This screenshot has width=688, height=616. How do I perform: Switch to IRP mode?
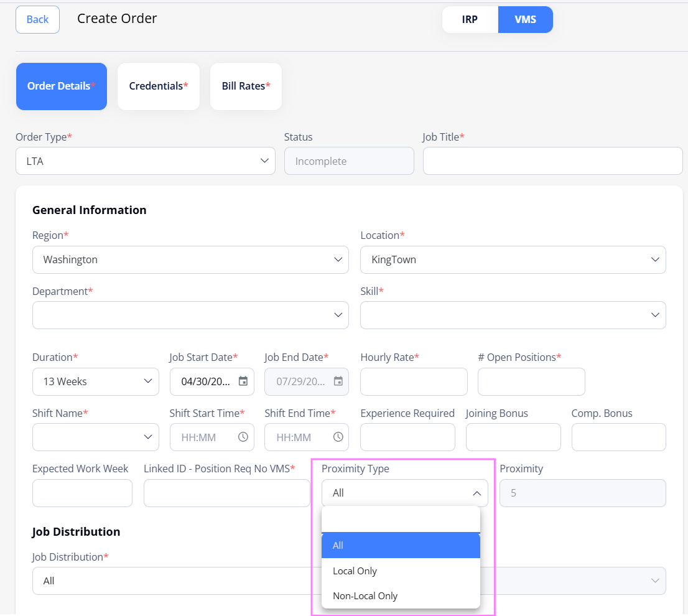click(x=470, y=19)
